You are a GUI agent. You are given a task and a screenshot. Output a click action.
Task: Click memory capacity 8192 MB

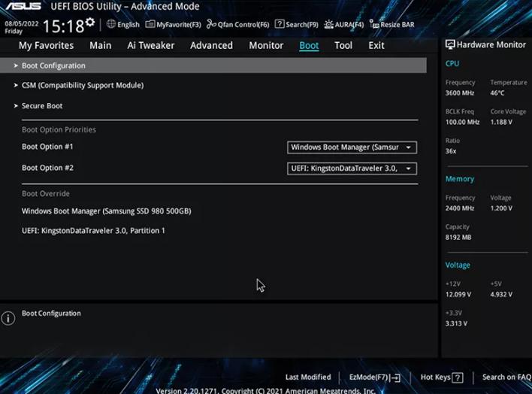458,238
